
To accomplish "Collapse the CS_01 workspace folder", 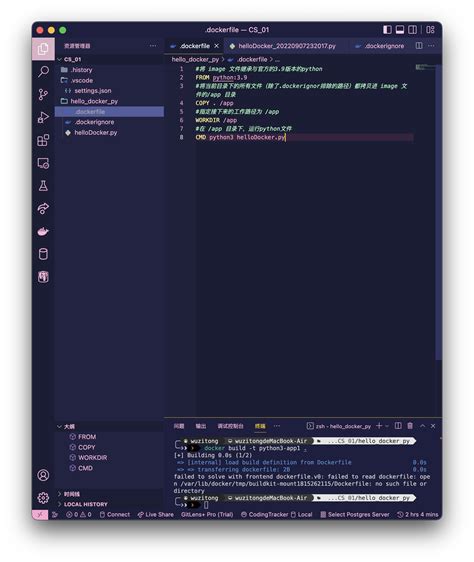I will (109, 59).
